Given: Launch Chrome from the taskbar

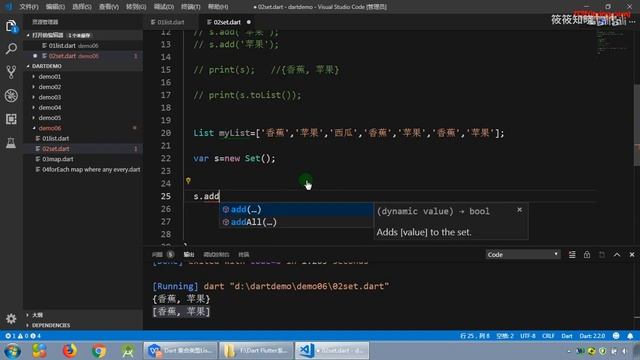Looking at the screenshot, I should pos(99,351).
